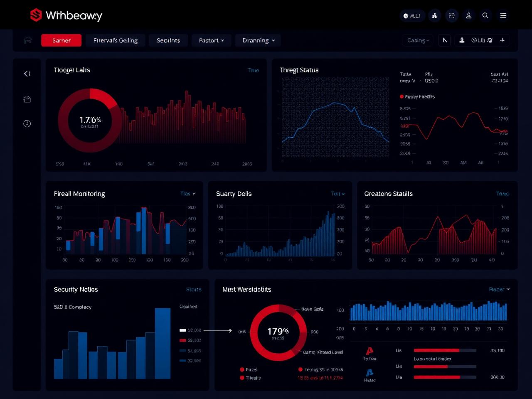
Task: Toggle the Fireal legend entry
Action: pyautogui.click(x=249, y=369)
